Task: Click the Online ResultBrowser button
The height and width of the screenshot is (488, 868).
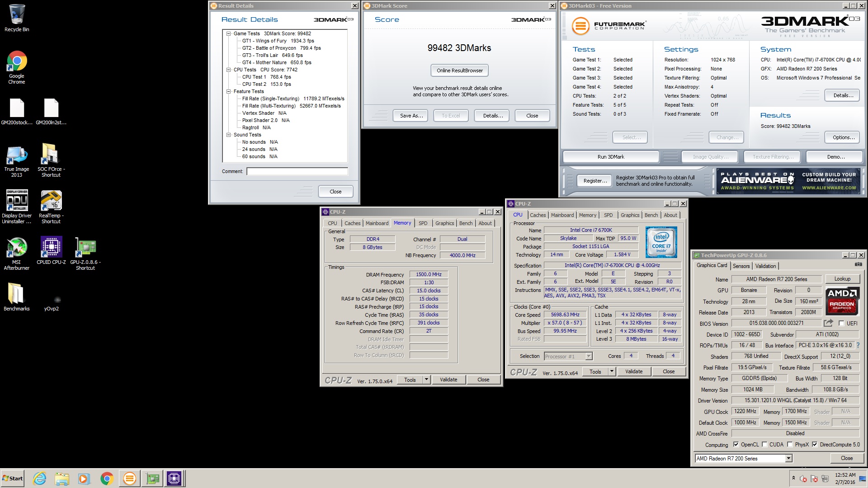Action: tap(459, 70)
